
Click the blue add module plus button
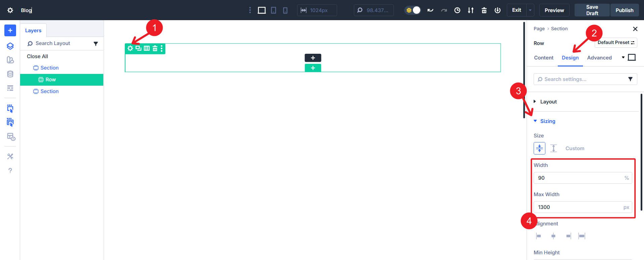[10, 30]
